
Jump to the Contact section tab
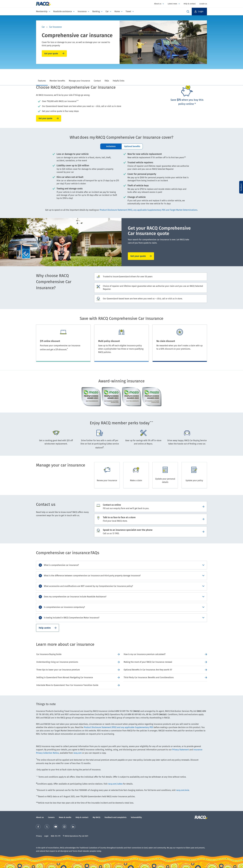pyautogui.click(x=97, y=81)
